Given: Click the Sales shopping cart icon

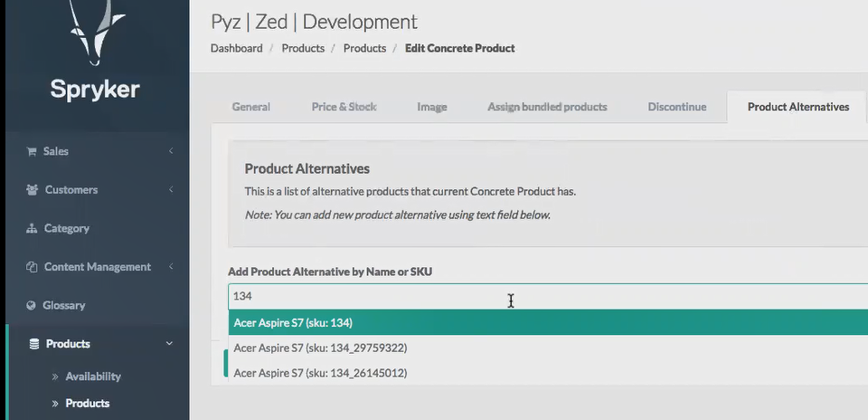Looking at the screenshot, I should click(33, 151).
